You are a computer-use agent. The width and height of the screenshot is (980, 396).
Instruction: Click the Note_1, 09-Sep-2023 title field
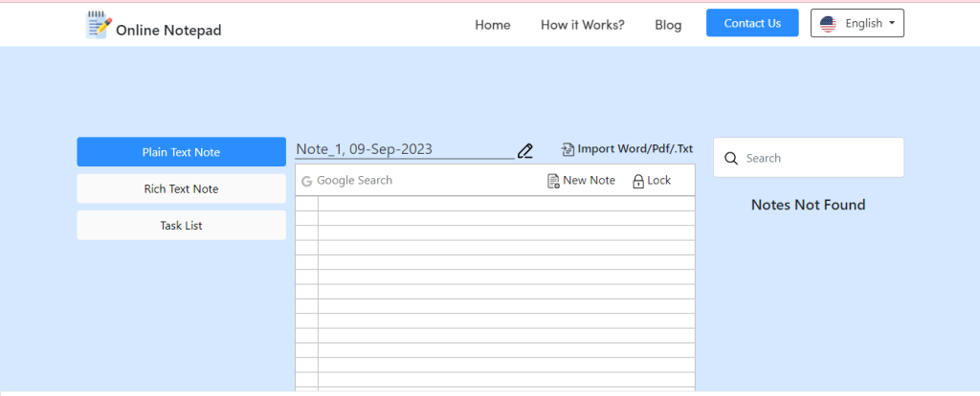tap(405, 149)
